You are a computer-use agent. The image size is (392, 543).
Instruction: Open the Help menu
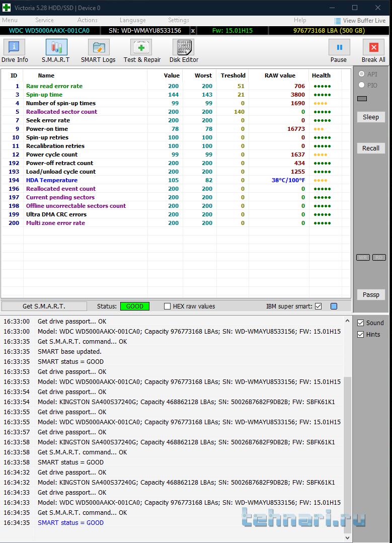tap(300, 21)
